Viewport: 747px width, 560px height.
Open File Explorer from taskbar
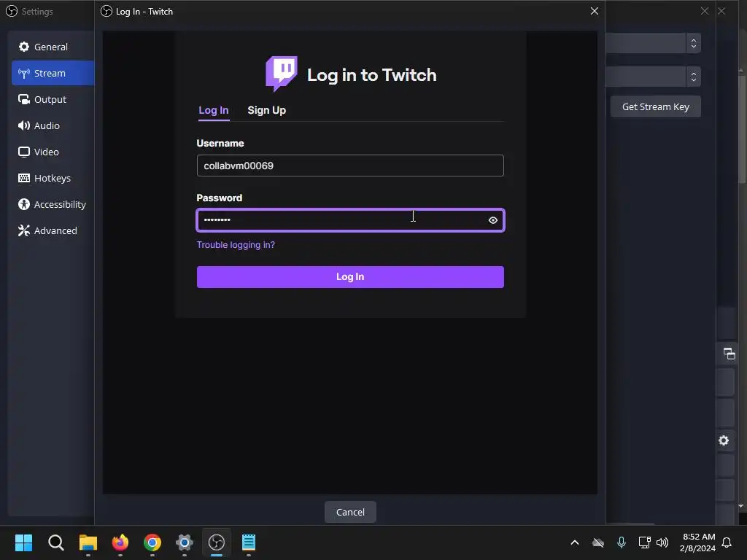click(x=88, y=542)
